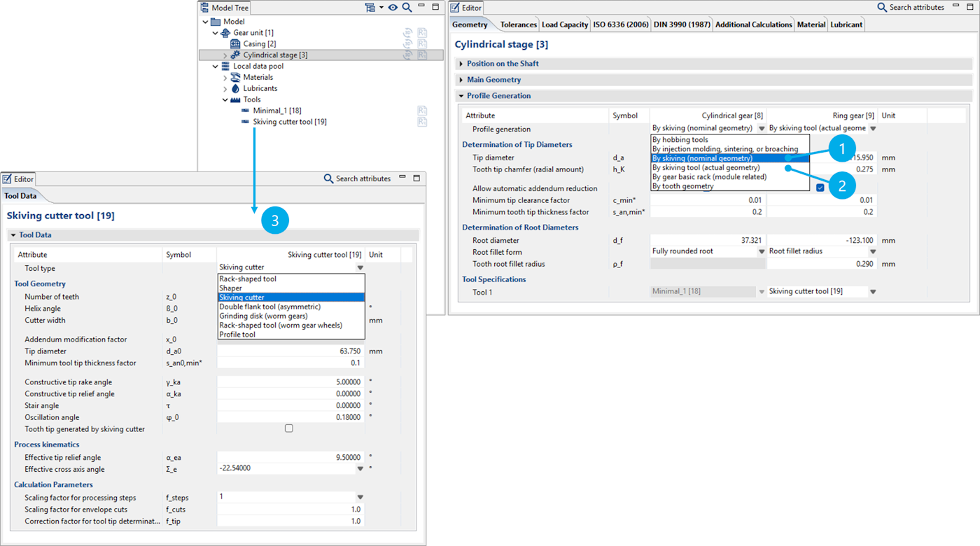Open the Effective cross axis angle dropdown

tap(360, 469)
